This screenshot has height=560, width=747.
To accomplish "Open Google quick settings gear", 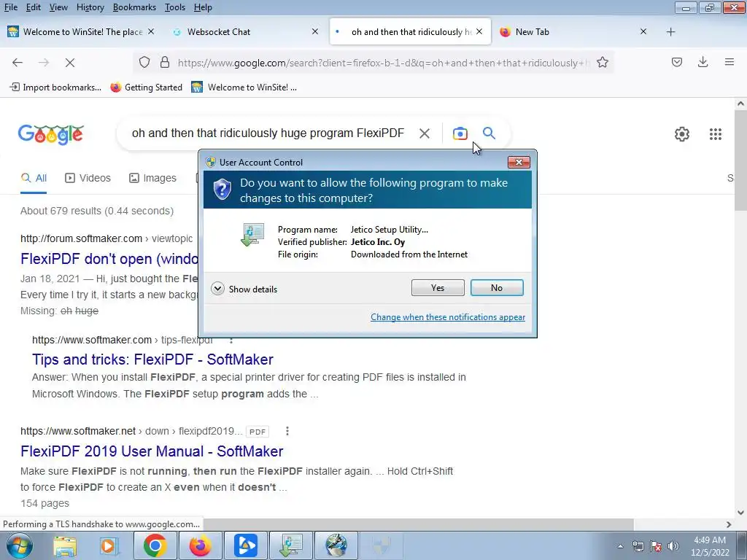I will [x=682, y=134].
